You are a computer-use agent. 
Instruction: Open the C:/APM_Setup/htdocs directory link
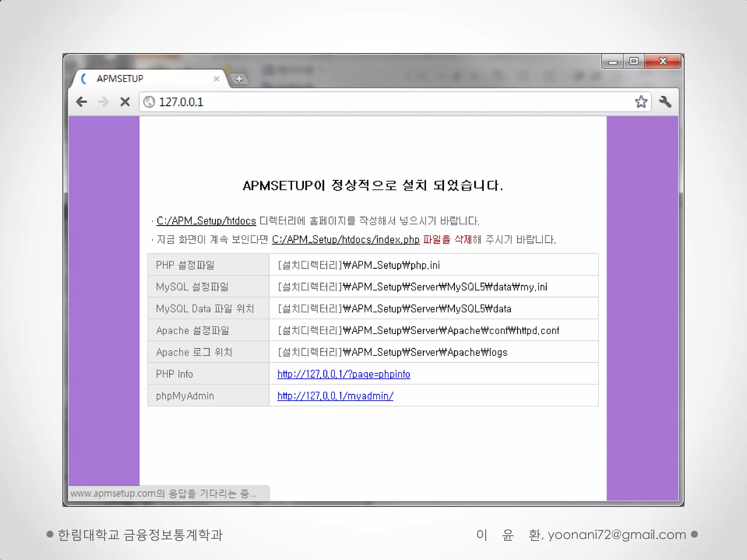point(206,221)
